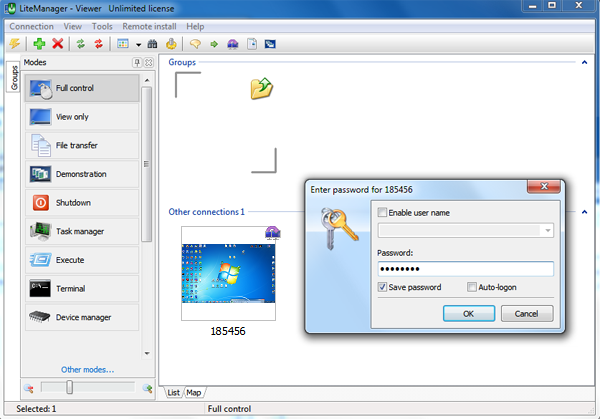Switch to the Map tab
Viewport: 600px width, 419px height.
pos(194,393)
